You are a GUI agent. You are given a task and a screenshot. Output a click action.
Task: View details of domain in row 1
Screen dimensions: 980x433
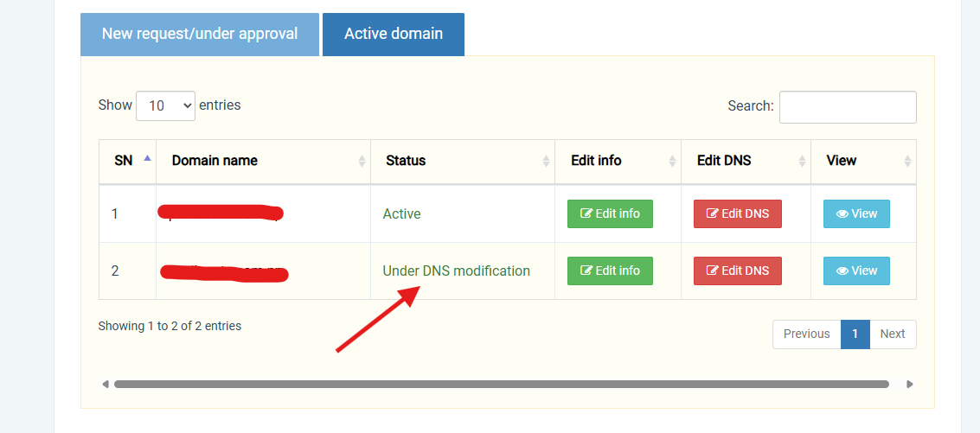click(x=856, y=213)
